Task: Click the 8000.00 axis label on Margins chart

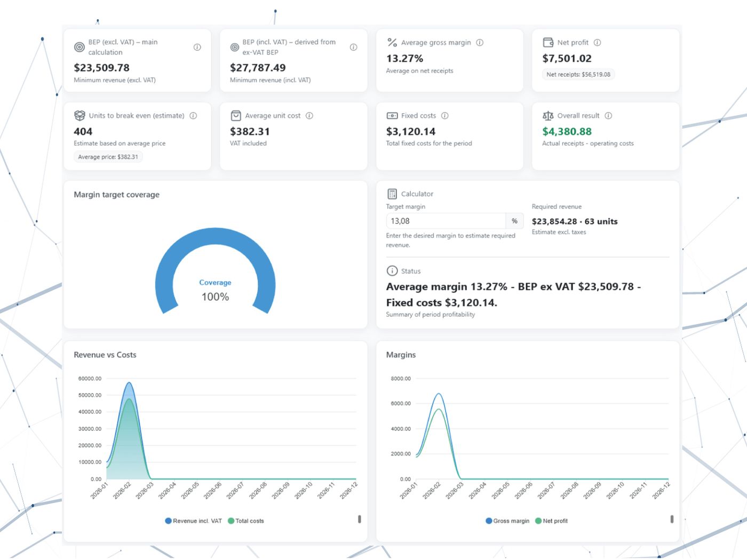Action: pyautogui.click(x=401, y=379)
